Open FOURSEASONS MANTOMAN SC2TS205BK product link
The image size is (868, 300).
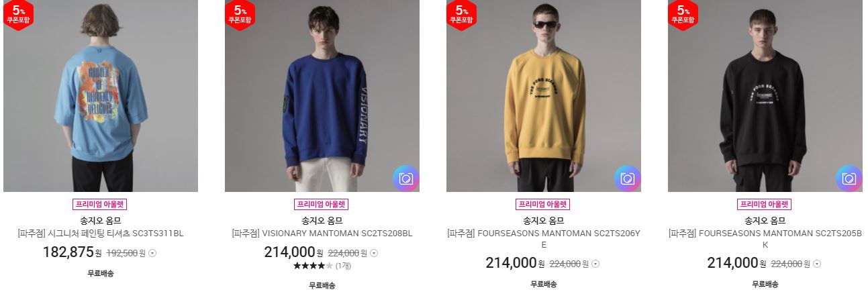[765, 239]
